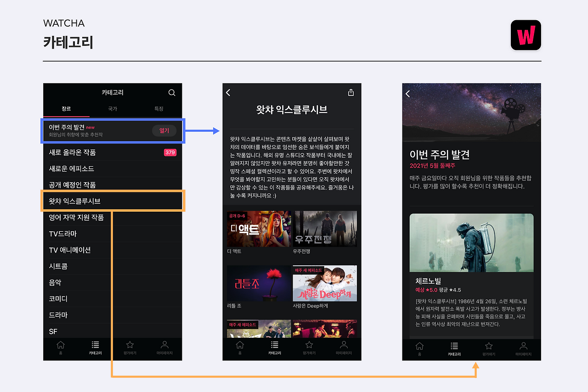
Task: Open search on the 카테고리 list screen
Action: [172, 93]
